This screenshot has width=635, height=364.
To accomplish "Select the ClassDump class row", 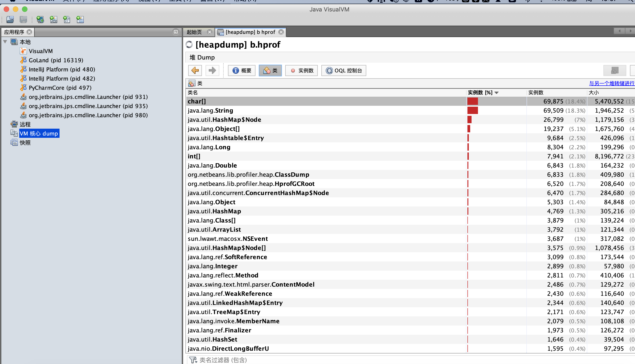I will coord(411,174).
